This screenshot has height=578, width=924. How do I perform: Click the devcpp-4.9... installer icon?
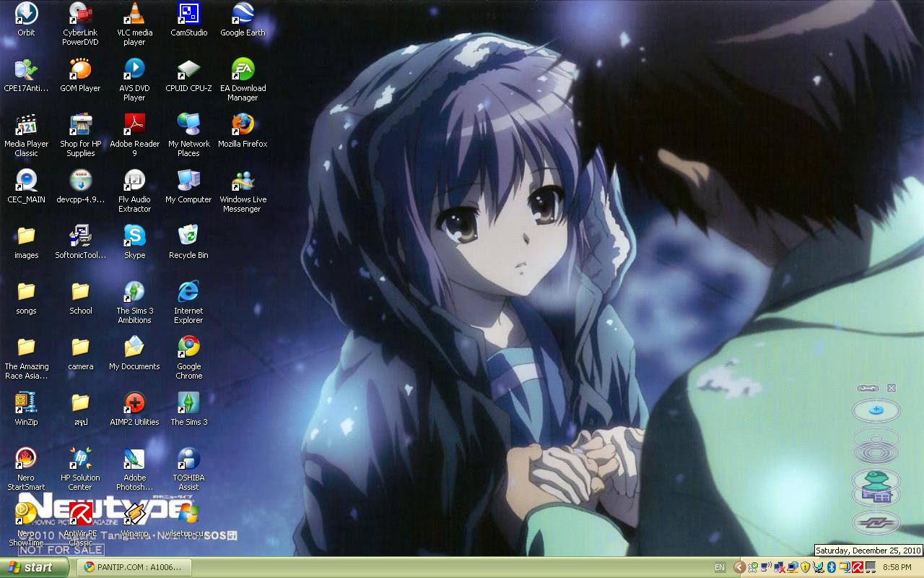pyautogui.click(x=80, y=186)
